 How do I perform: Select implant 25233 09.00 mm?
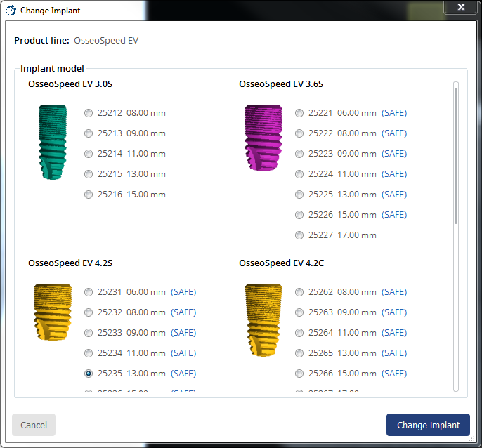click(x=89, y=333)
